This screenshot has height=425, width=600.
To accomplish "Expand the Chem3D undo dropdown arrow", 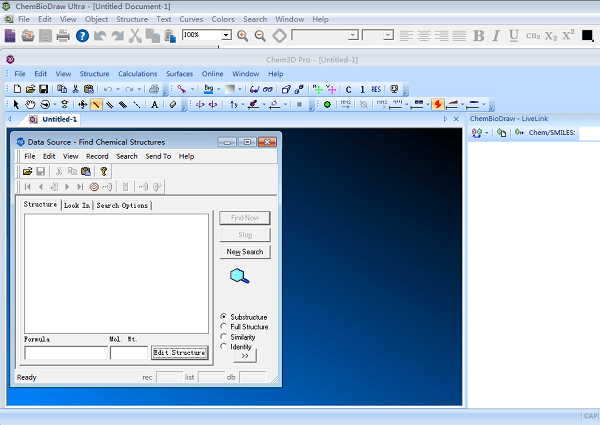I will click(x=118, y=90).
